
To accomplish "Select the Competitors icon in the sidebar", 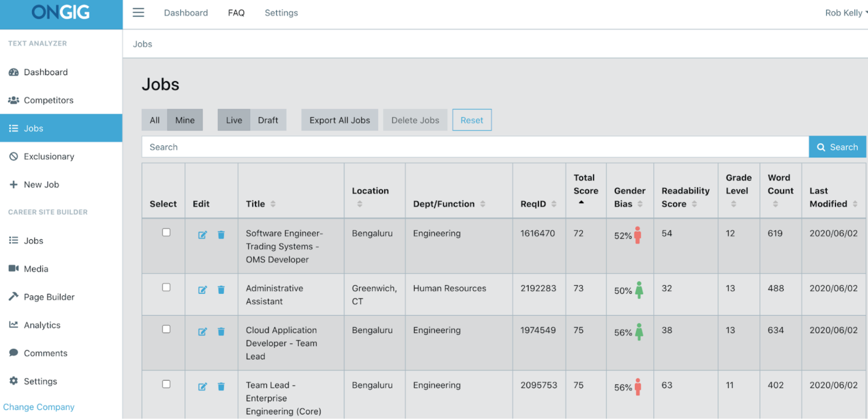I will coord(13,100).
